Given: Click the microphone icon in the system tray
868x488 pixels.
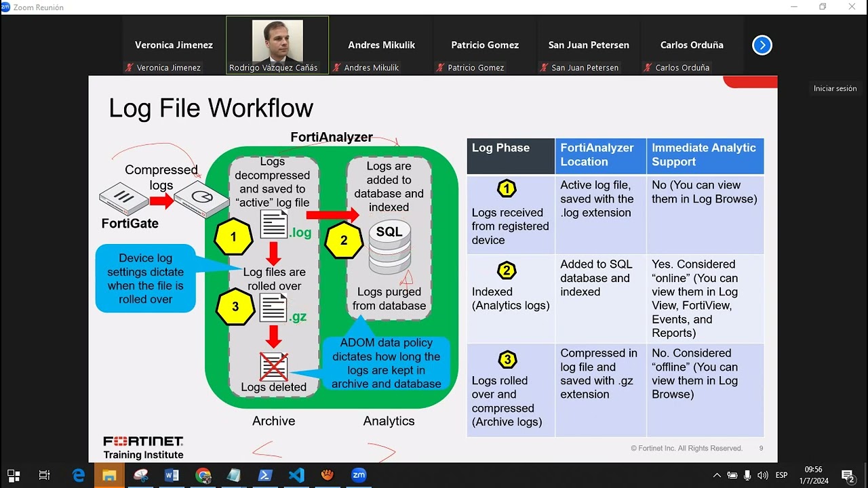Looking at the screenshot, I should [x=747, y=475].
